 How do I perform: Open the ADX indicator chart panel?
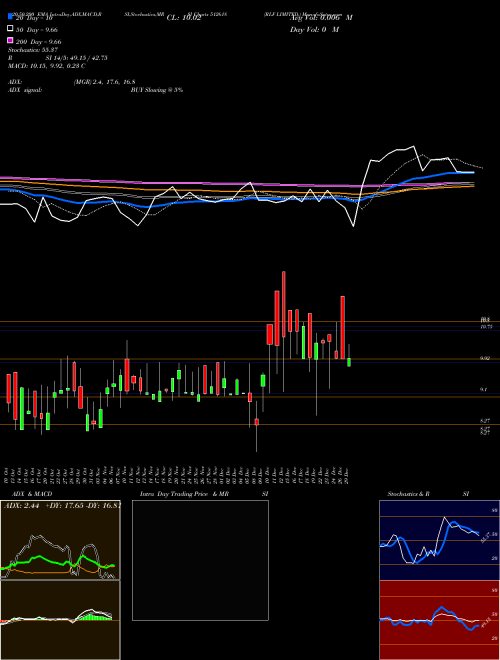pos(60,540)
